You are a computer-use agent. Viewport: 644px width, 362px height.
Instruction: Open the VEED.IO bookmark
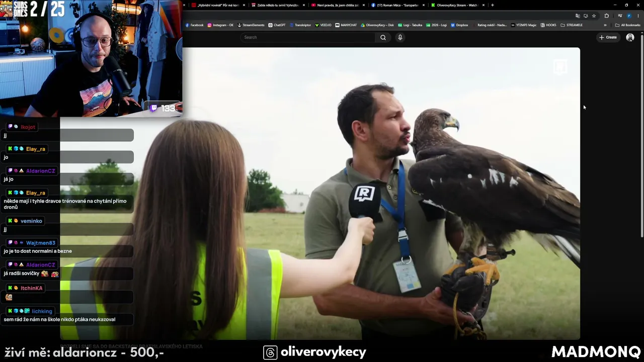click(x=323, y=25)
